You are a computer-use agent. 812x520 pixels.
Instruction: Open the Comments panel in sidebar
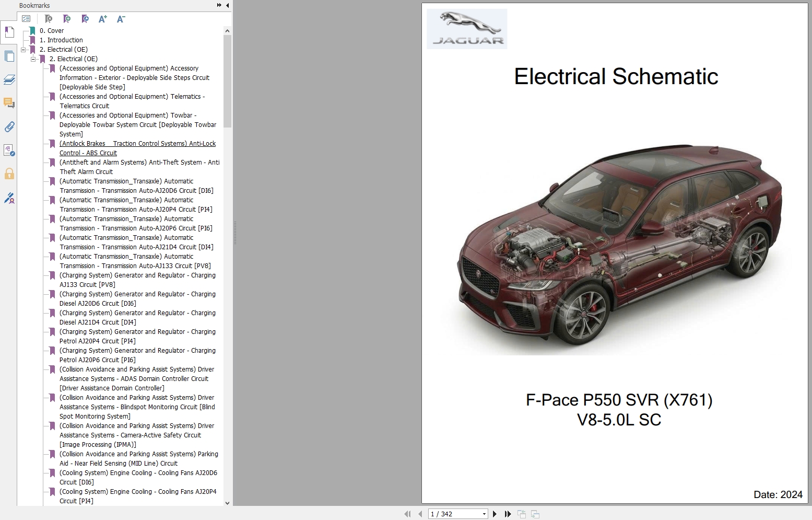coord(9,103)
